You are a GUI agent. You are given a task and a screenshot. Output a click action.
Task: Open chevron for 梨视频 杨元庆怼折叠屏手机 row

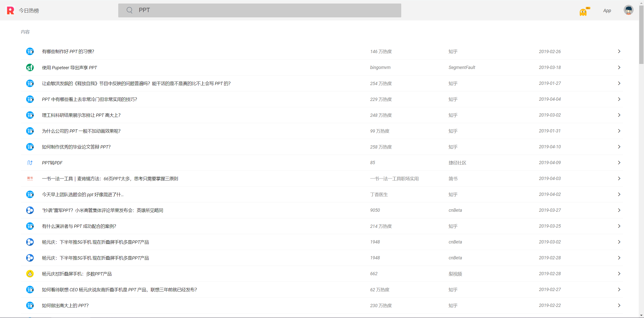pyautogui.click(x=619, y=274)
